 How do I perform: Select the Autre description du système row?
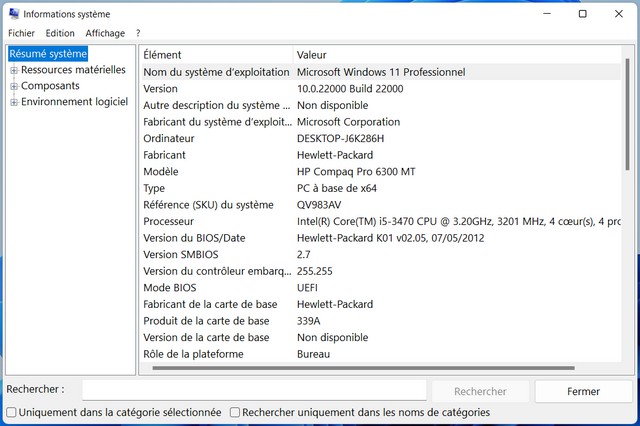click(x=380, y=105)
